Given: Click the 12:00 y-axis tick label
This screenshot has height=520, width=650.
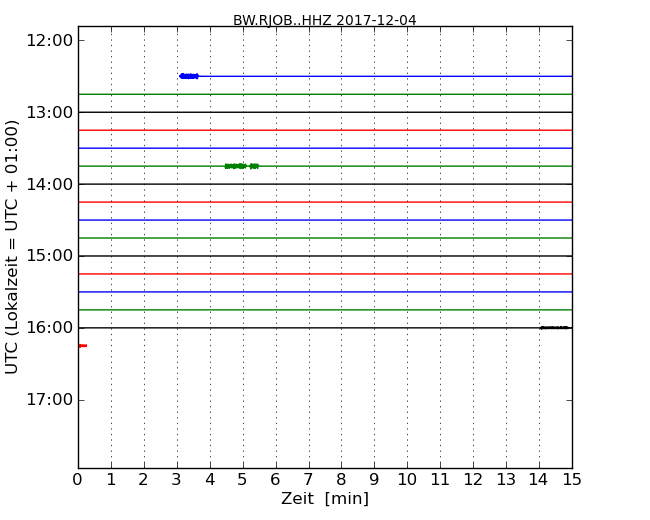Looking at the screenshot, I should click(49, 41).
